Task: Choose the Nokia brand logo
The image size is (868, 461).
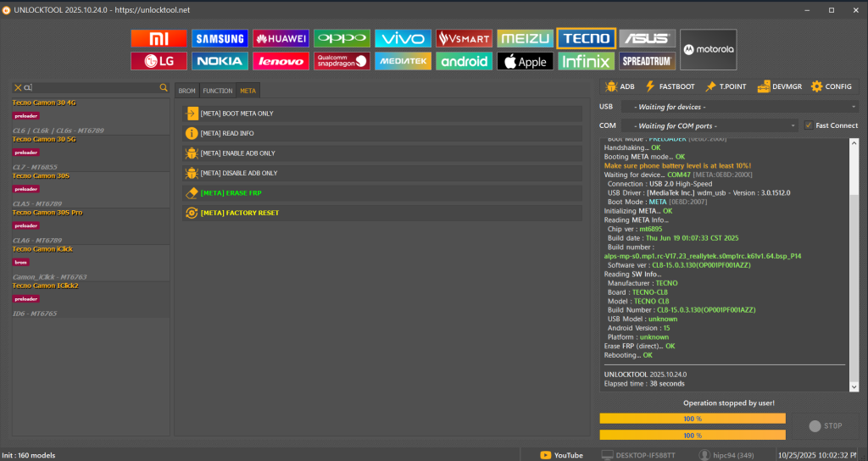Action: click(220, 61)
